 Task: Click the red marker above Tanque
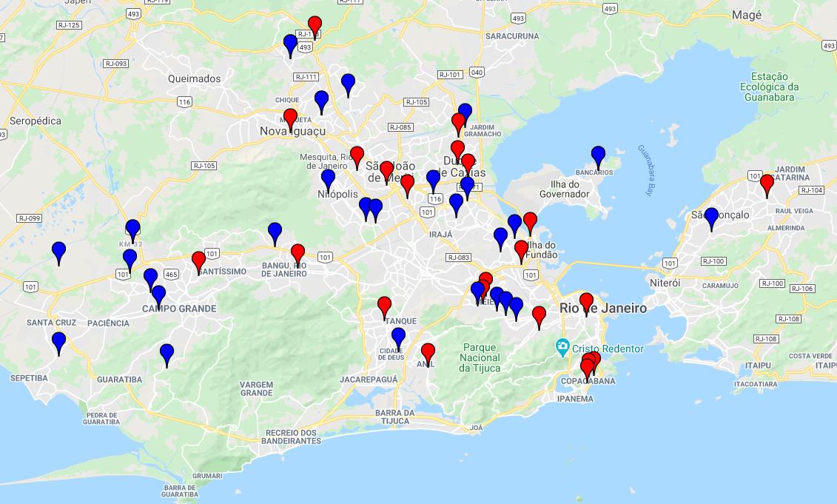pyautogui.click(x=384, y=307)
